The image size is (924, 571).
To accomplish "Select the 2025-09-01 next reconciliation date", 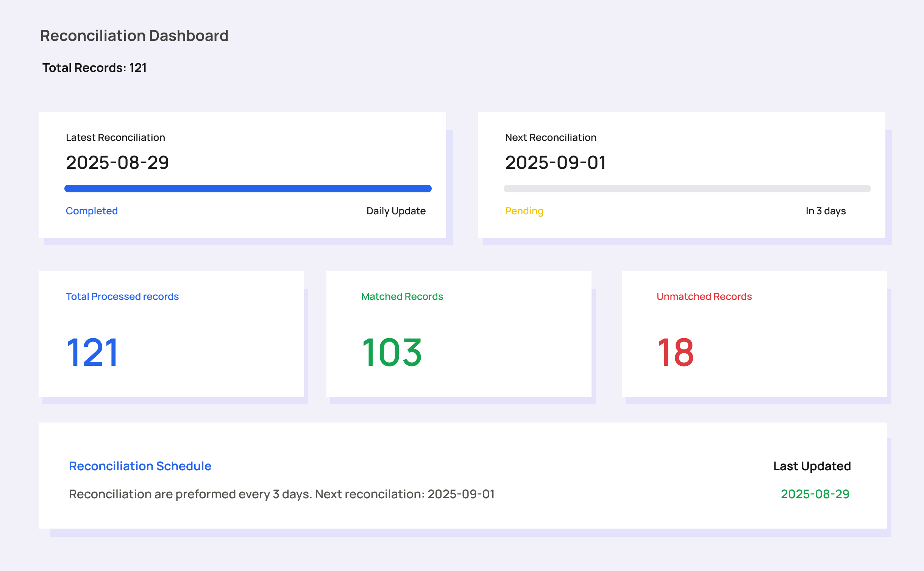I will [x=555, y=162].
